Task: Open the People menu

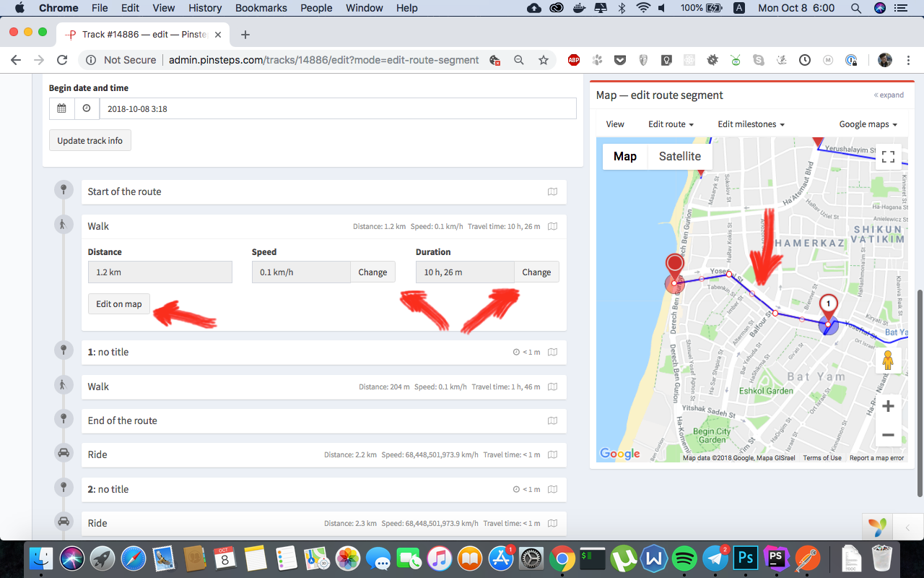Action: click(316, 8)
